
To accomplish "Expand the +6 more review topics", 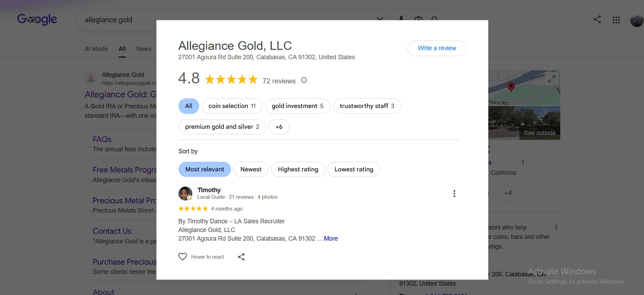I will point(279,127).
